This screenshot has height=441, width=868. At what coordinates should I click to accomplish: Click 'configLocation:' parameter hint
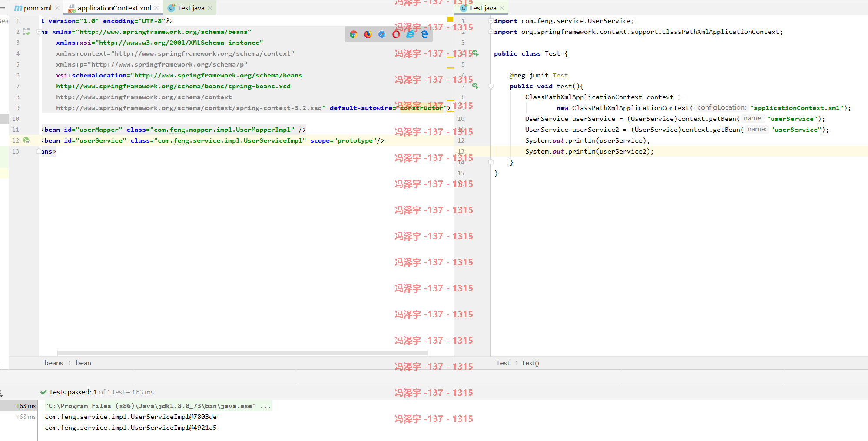722,107
